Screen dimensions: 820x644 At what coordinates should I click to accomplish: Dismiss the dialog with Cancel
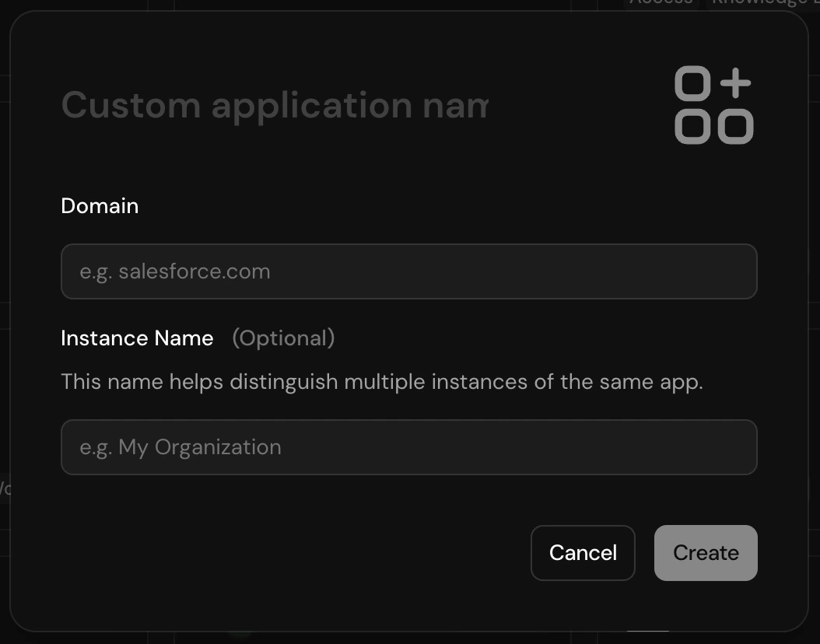click(582, 552)
